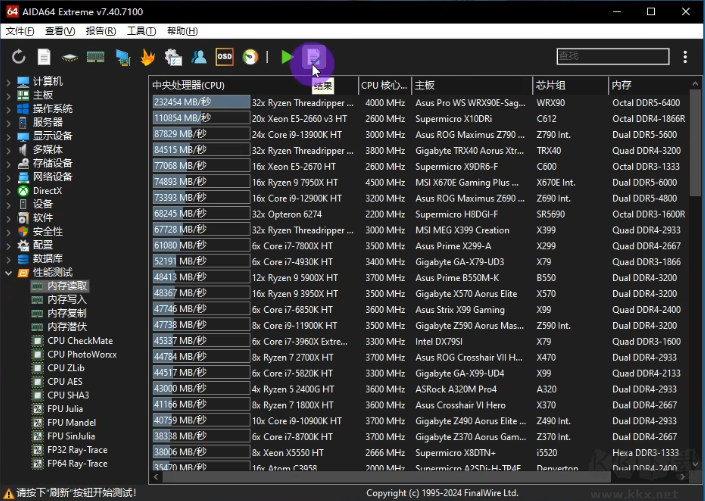Select the 16x Ryzen 9 7950X HT row
The width and height of the screenshot is (705, 501).
pyautogui.click(x=419, y=182)
